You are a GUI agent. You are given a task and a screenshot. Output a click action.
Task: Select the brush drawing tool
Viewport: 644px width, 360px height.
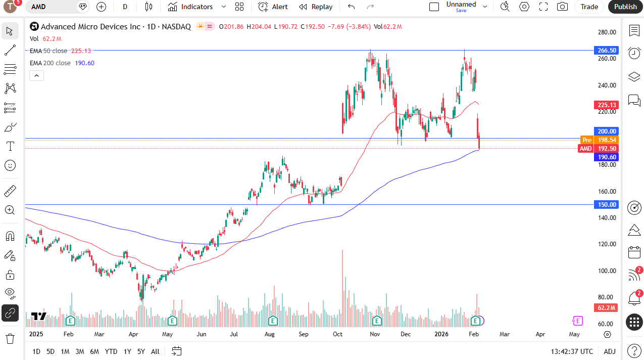point(10,127)
